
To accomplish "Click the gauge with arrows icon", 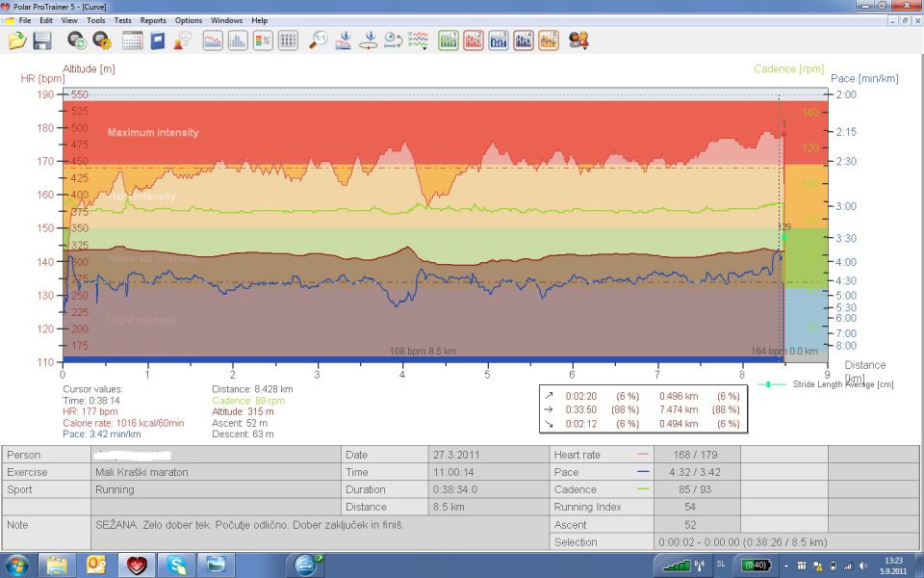I will [x=393, y=40].
